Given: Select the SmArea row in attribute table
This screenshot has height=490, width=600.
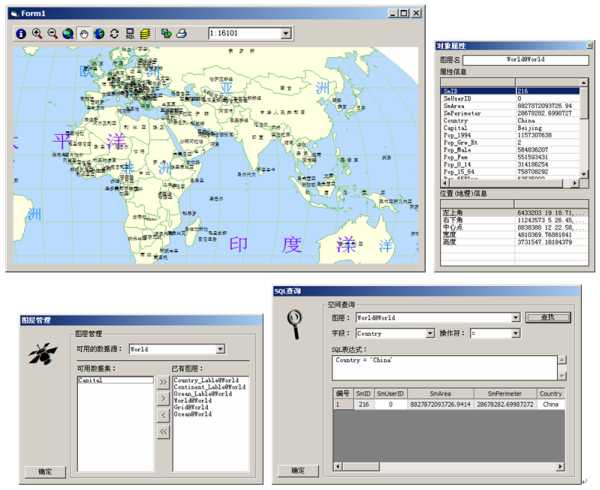Looking at the screenshot, I should pyautogui.click(x=510, y=106).
